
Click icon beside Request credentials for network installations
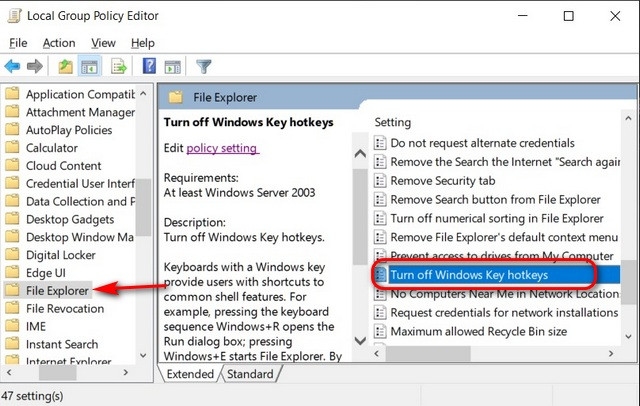(x=380, y=313)
